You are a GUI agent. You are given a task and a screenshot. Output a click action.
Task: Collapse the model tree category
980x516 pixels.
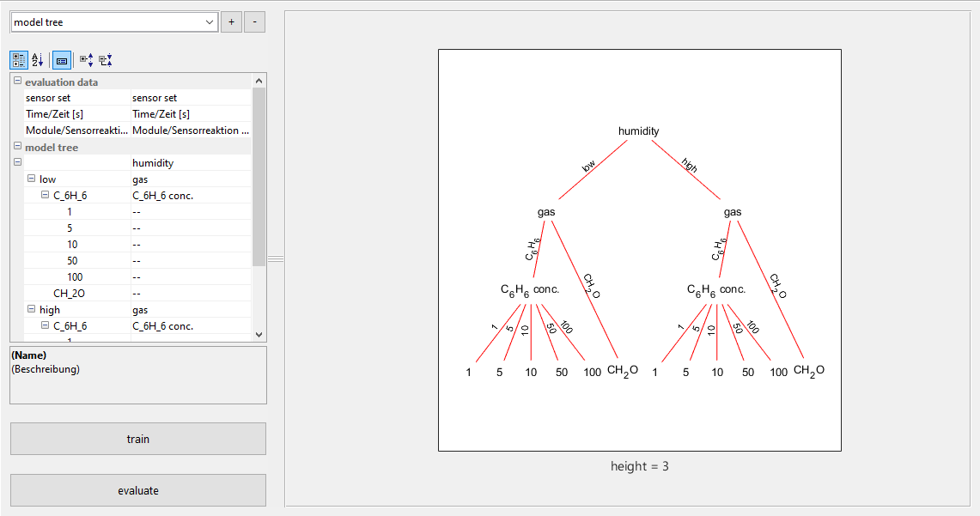point(17,148)
